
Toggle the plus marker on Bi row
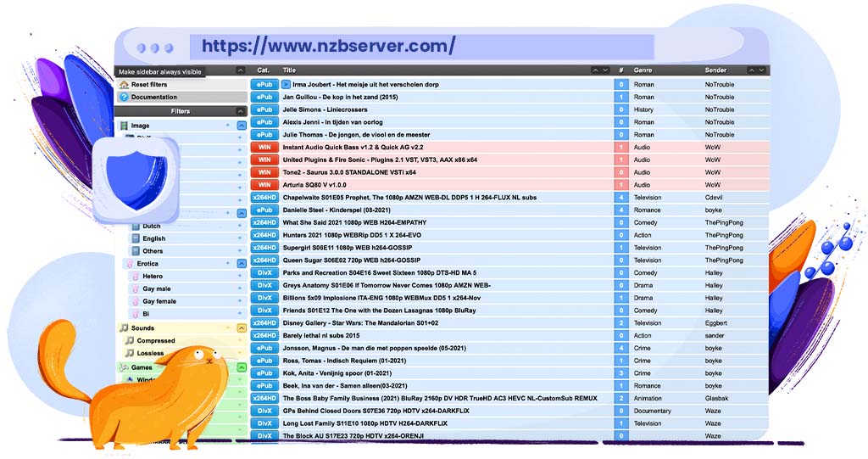coord(240,314)
